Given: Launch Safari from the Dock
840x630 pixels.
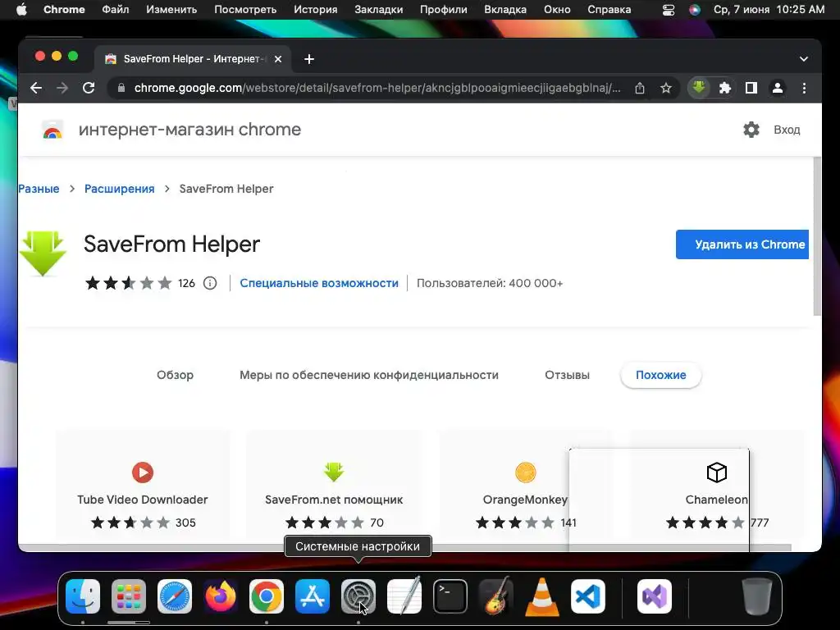Looking at the screenshot, I should [175, 596].
